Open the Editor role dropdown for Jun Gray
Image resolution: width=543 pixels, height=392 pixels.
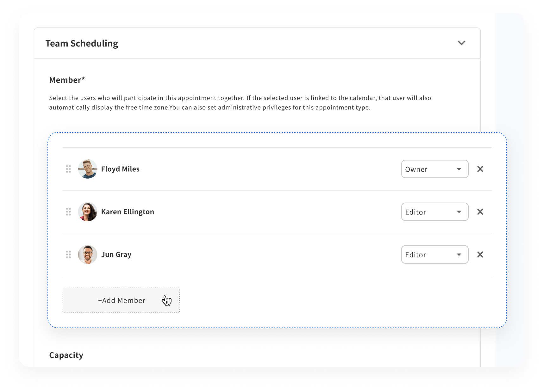[434, 254]
